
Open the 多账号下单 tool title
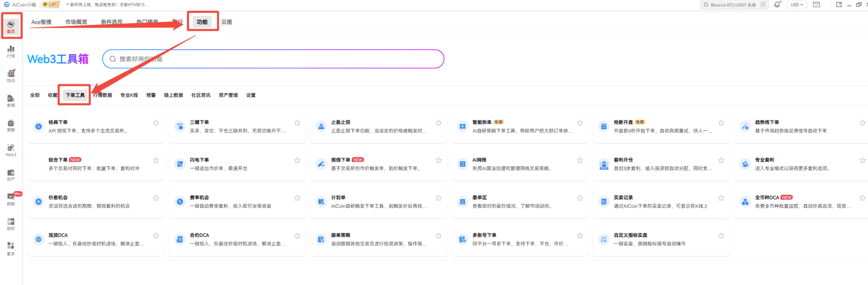click(x=484, y=235)
